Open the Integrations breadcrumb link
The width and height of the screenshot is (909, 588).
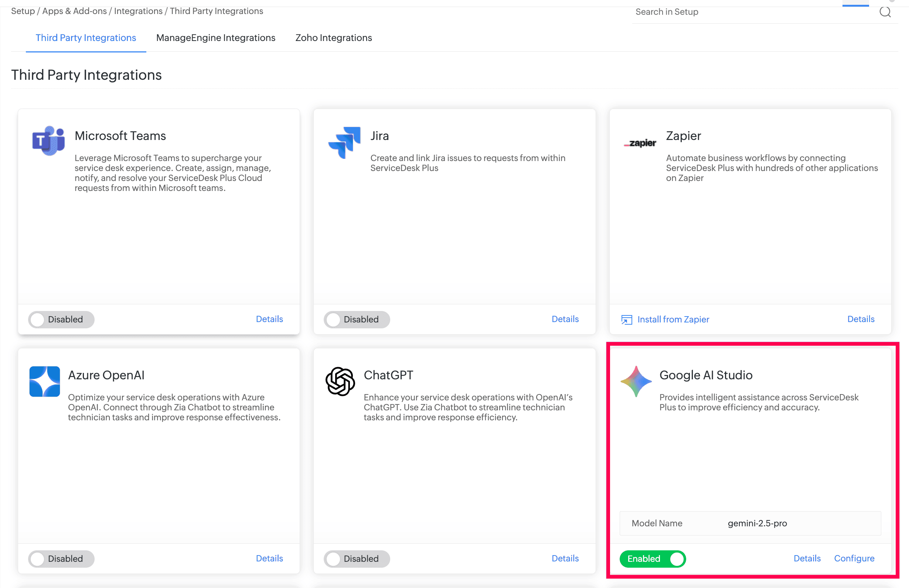click(x=138, y=11)
